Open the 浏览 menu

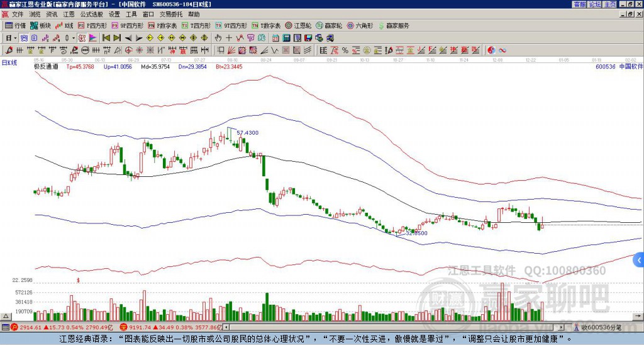pos(35,14)
